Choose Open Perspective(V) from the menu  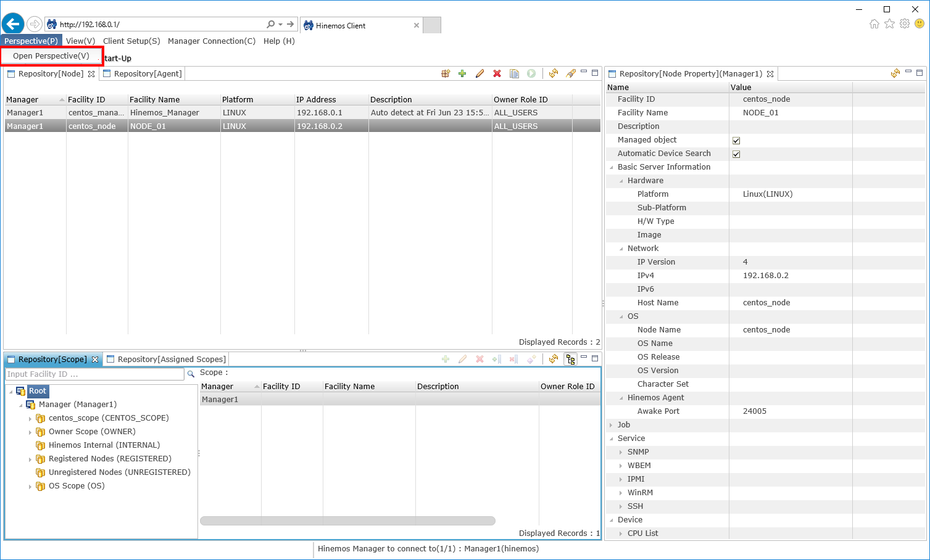[x=51, y=56]
